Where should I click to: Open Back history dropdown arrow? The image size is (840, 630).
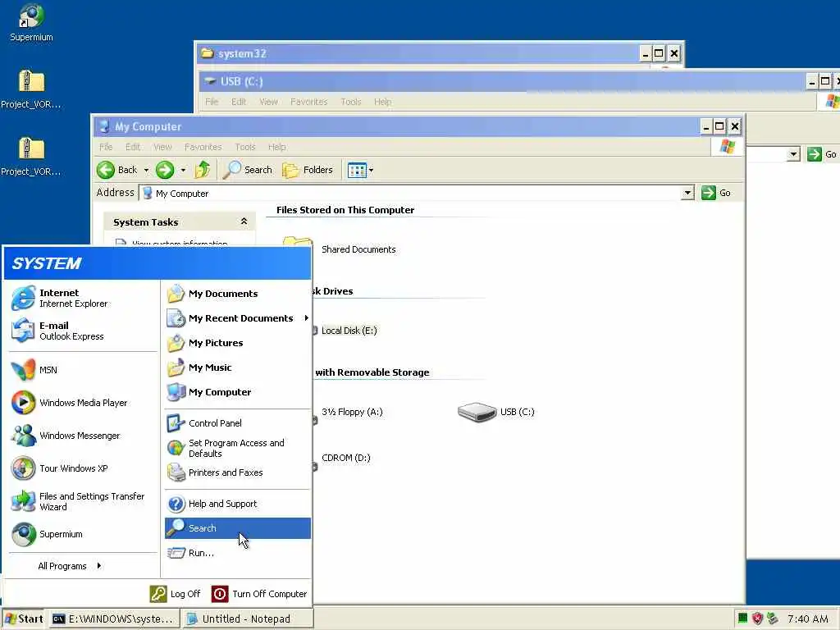coord(146,170)
